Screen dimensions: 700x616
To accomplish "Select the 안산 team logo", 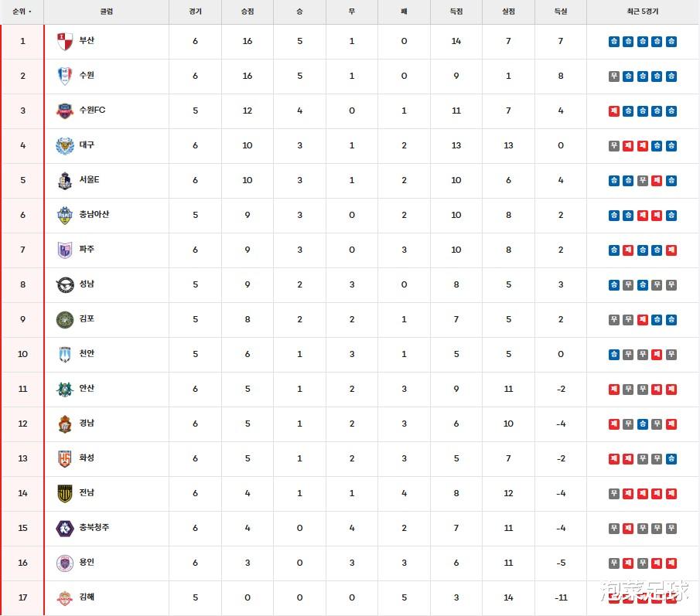I will [x=65, y=389].
